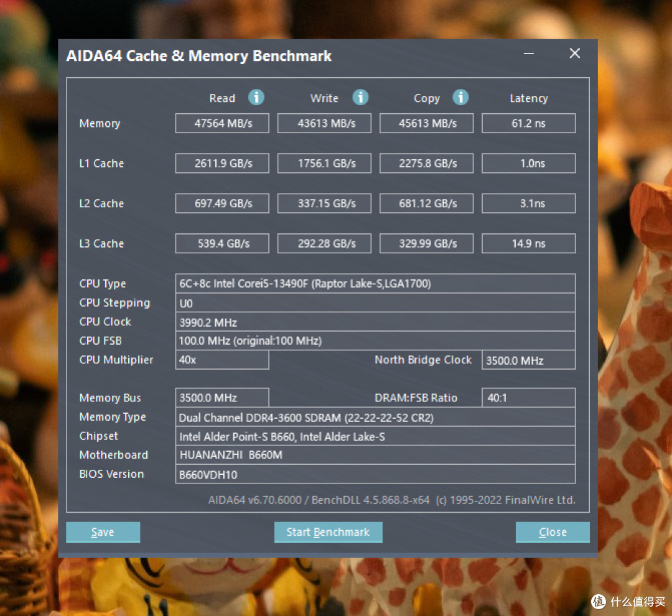The image size is (672, 616).
Task: Select L3 Cache latency 14.9 ns
Action: pyautogui.click(x=528, y=243)
